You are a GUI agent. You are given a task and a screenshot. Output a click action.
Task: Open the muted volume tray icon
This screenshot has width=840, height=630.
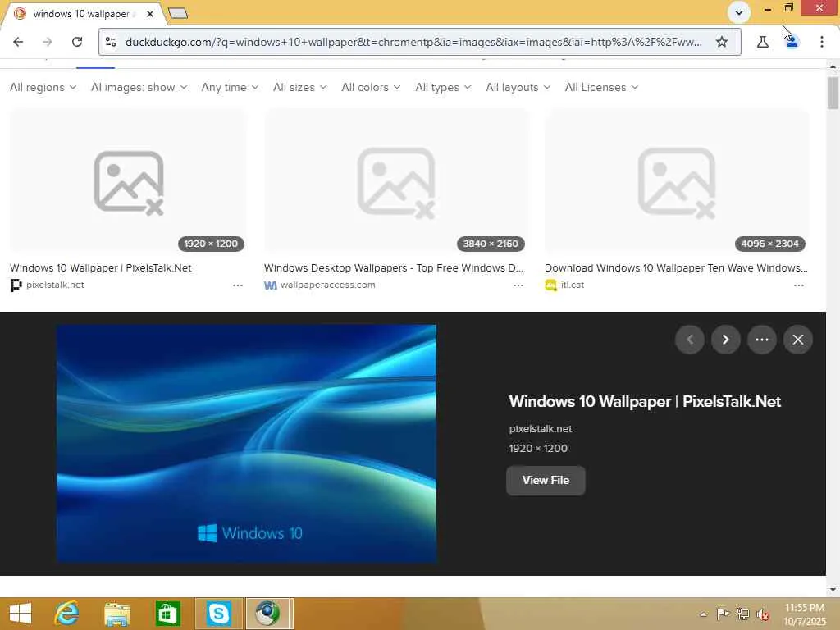762,614
